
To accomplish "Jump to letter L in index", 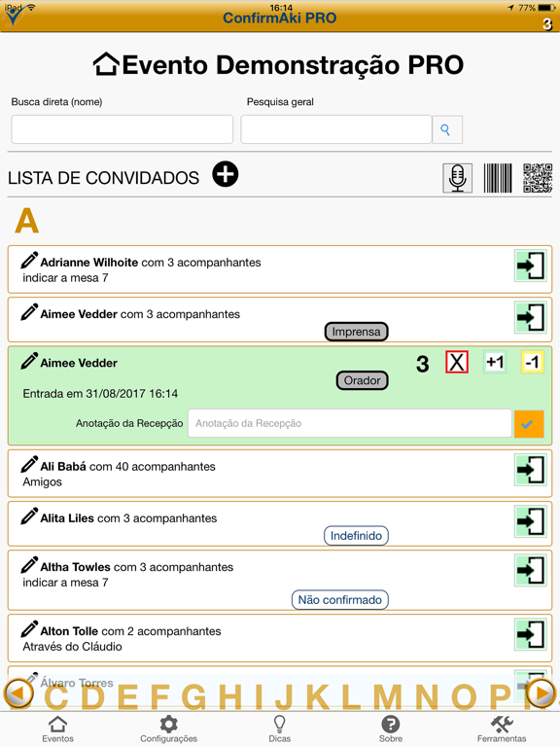I will (x=351, y=697).
